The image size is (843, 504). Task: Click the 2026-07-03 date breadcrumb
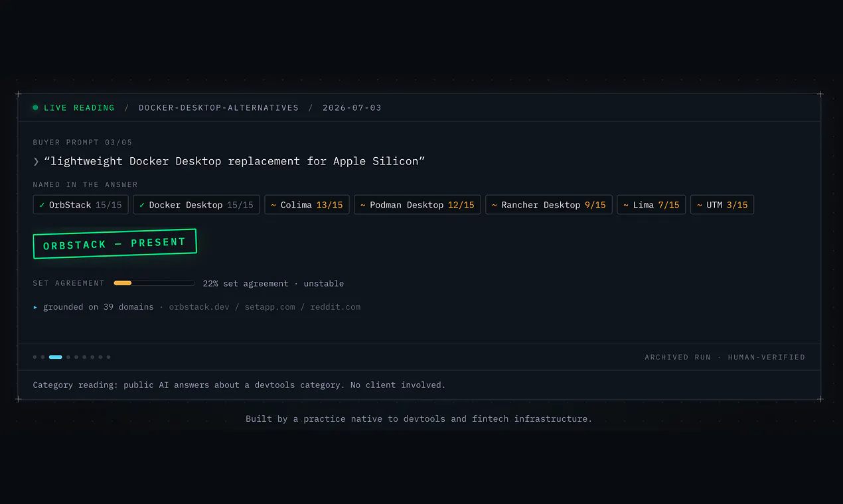point(352,107)
